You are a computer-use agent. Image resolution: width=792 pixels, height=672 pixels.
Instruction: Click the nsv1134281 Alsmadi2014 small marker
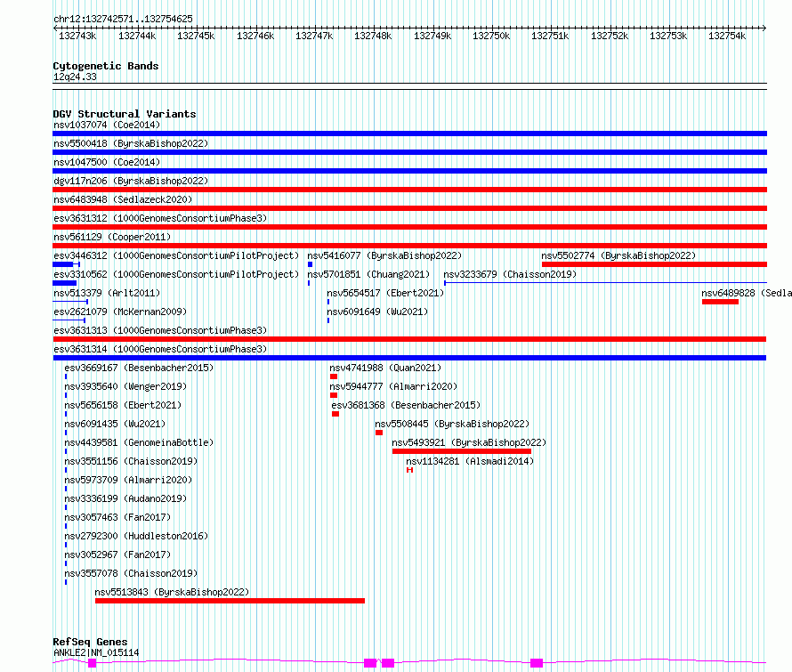tap(409, 470)
